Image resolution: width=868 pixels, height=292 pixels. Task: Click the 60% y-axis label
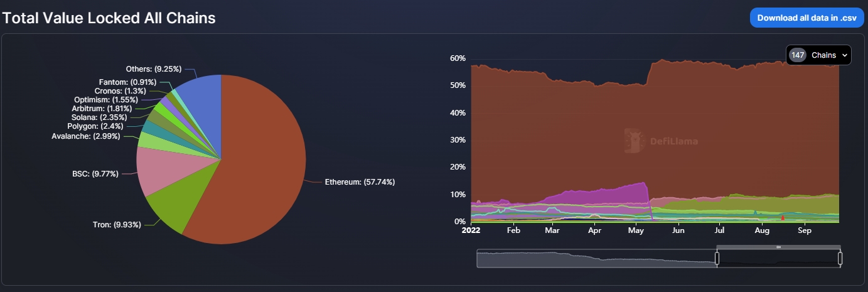[x=458, y=58]
